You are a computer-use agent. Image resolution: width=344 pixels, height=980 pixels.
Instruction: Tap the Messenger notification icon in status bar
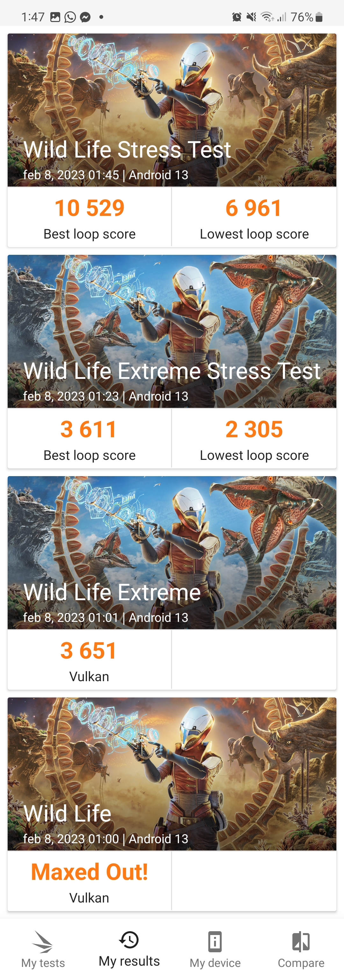pos(85,17)
